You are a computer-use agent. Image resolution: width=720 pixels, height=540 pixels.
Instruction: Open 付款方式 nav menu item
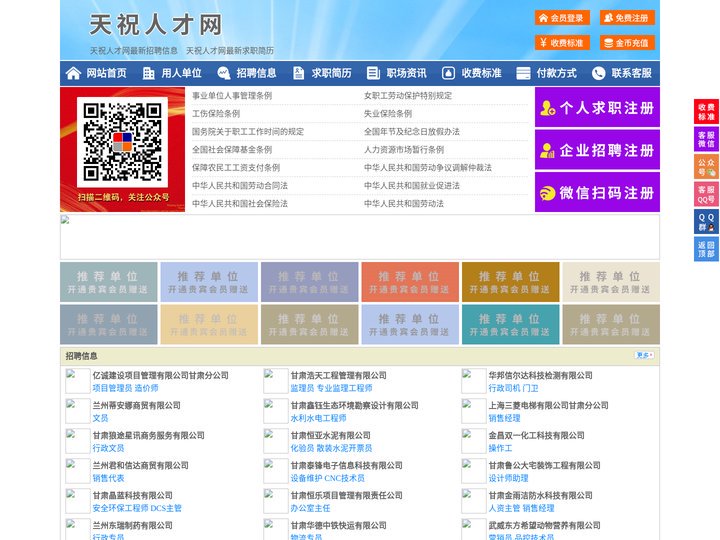click(557, 73)
